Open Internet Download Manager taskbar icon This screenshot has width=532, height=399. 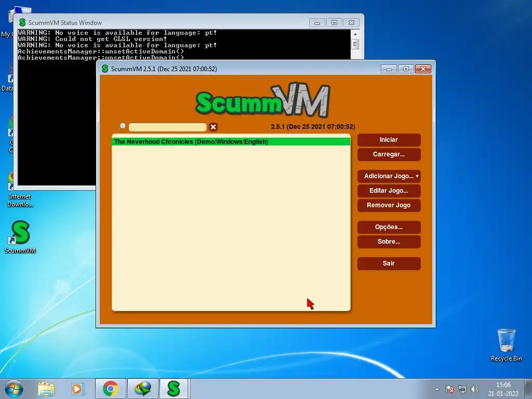(142, 389)
